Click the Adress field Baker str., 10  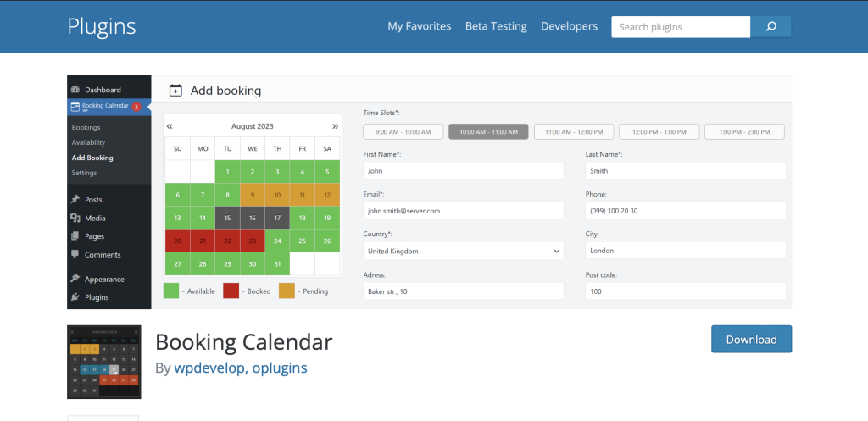(x=464, y=291)
